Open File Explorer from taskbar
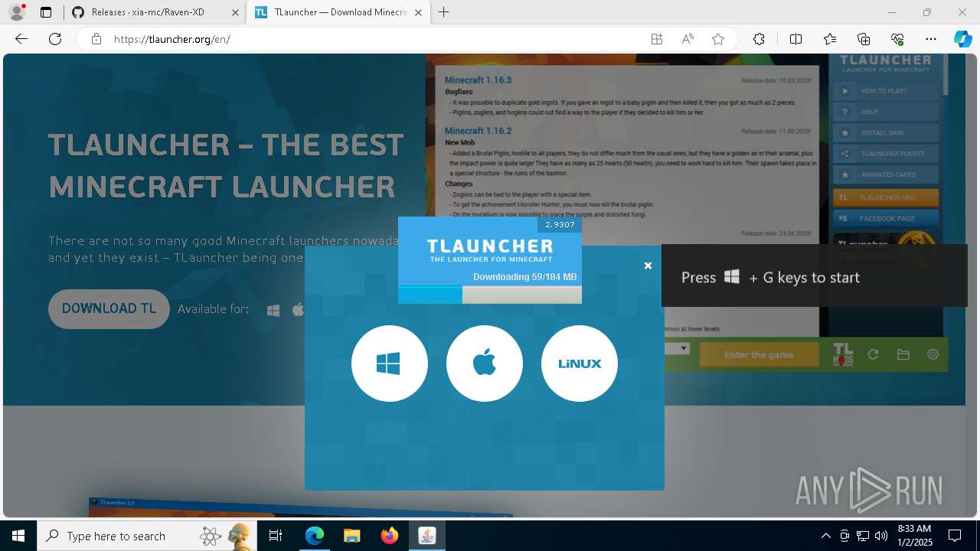 (x=352, y=536)
